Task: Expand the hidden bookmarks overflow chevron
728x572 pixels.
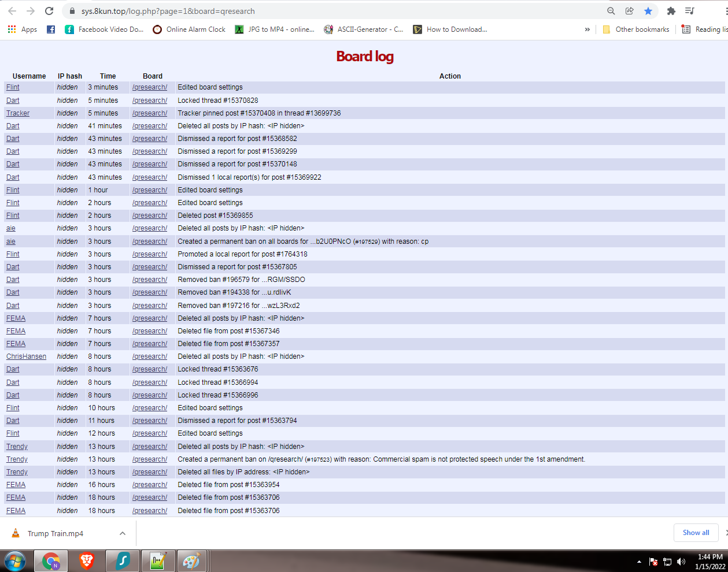Action: coord(587,29)
